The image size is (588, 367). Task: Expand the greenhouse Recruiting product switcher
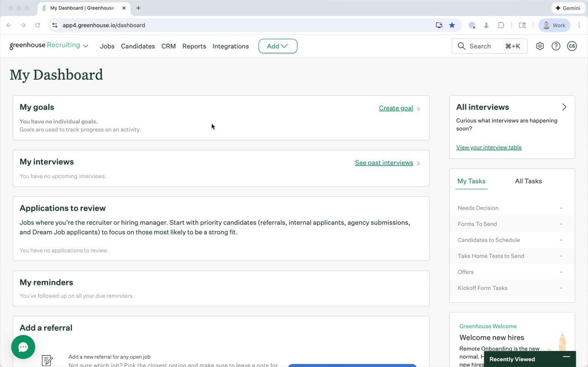[85, 46]
